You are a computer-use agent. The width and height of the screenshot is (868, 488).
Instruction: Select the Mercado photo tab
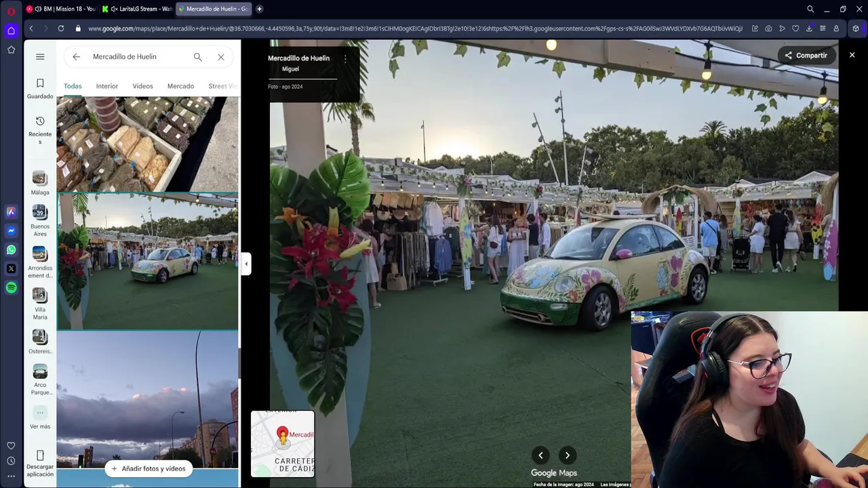point(180,86)
